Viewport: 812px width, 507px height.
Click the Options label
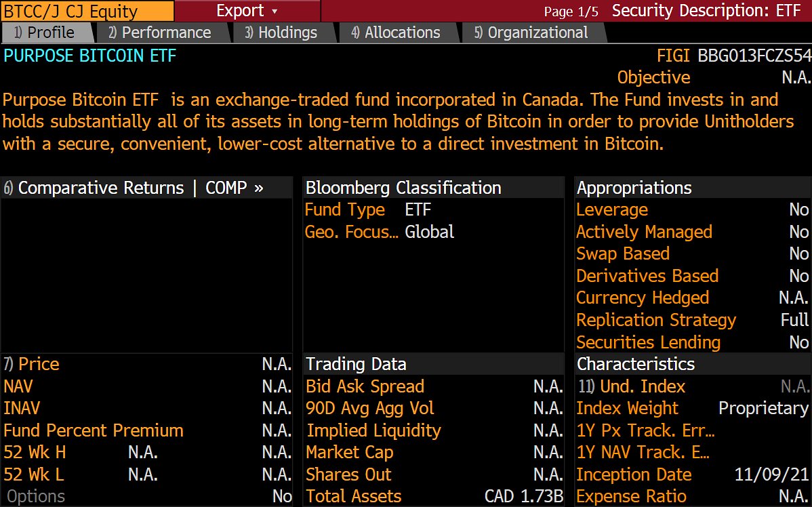(x=36, y=496)
